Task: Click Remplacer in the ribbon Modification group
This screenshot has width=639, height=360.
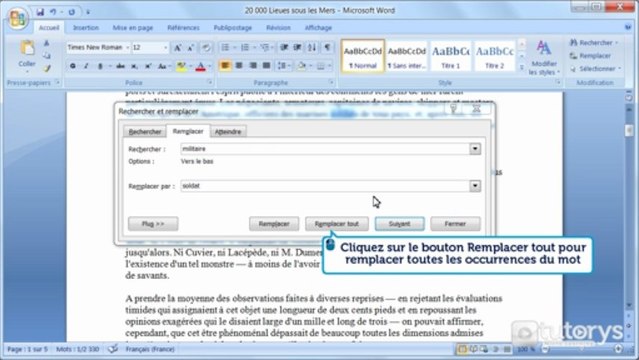Action: tap(590, 56)
